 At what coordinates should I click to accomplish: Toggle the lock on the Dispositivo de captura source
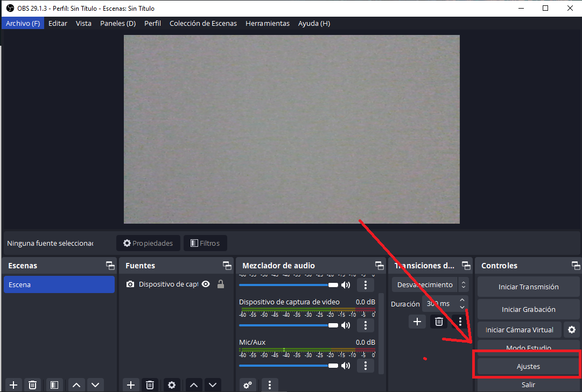[220, 284]
